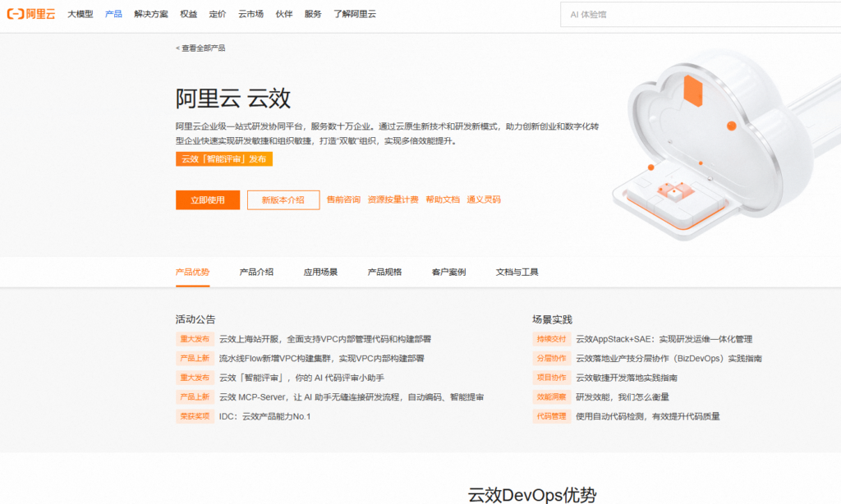Select the "分层协作" scenario tag badge

coord(551,358)
